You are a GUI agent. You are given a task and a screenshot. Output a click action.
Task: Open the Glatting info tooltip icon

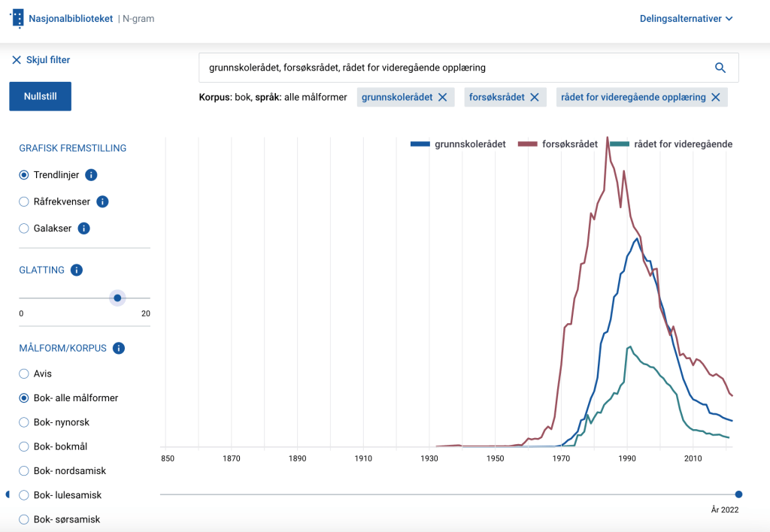[x=77, y=271]
